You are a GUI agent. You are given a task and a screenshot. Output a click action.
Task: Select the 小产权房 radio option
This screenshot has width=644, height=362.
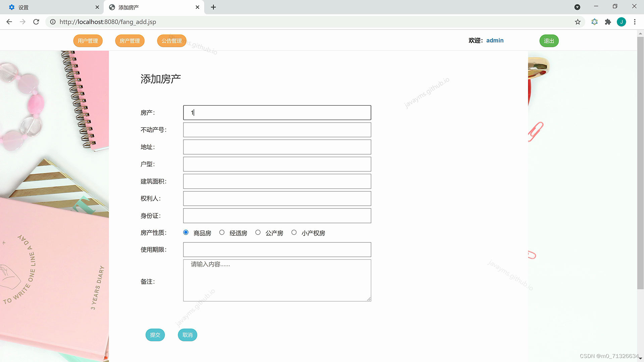click(x=294, y=232)
